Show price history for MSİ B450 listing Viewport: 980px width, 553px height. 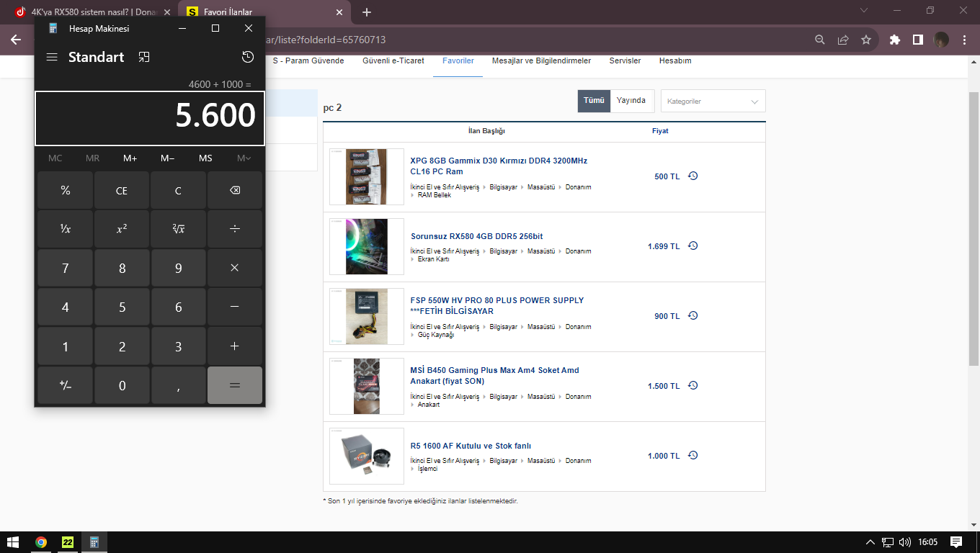[x=693, y=385]
